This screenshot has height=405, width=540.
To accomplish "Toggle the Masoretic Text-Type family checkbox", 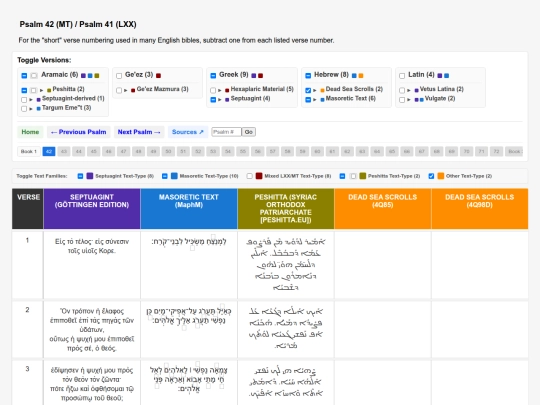I will click(165, 176).
